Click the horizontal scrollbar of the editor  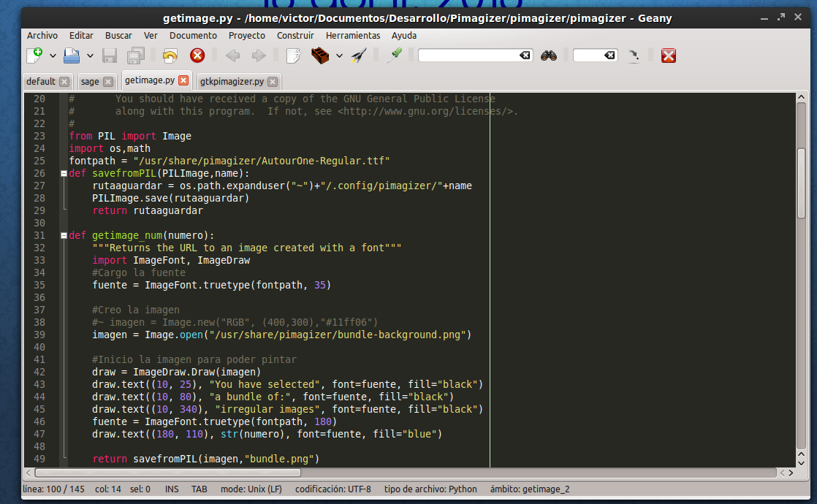pos(168,473)
